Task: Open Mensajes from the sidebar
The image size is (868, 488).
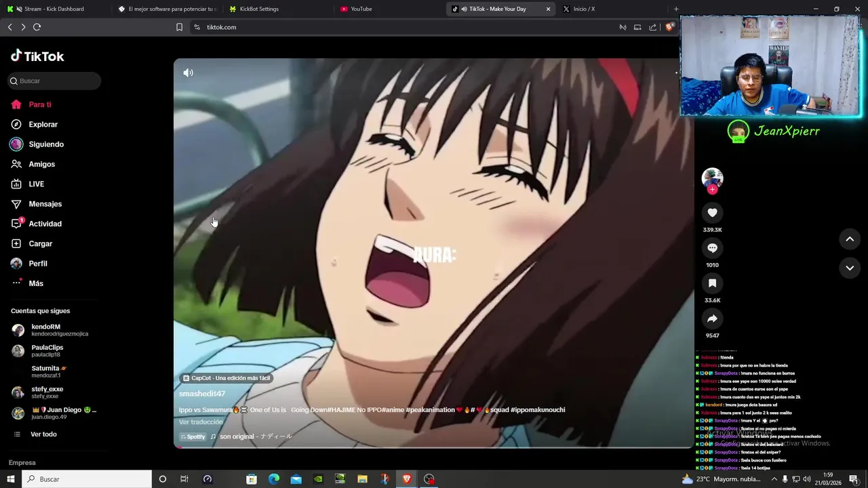Action: point(36,204)
